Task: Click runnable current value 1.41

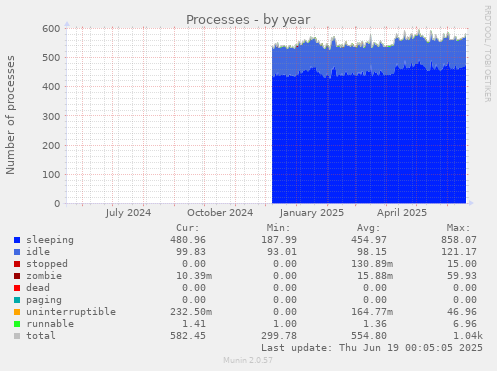Action: (194, 324)
